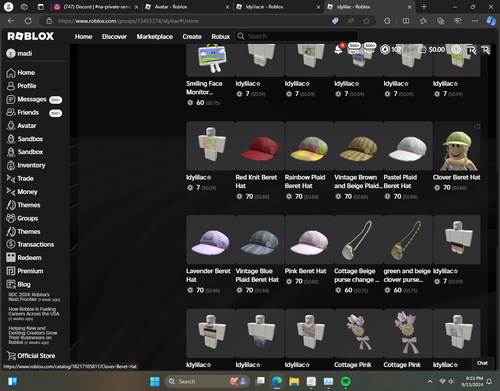Open the RDC 2024 blog post link
This screenshot has width=500, height=391.
33,297
